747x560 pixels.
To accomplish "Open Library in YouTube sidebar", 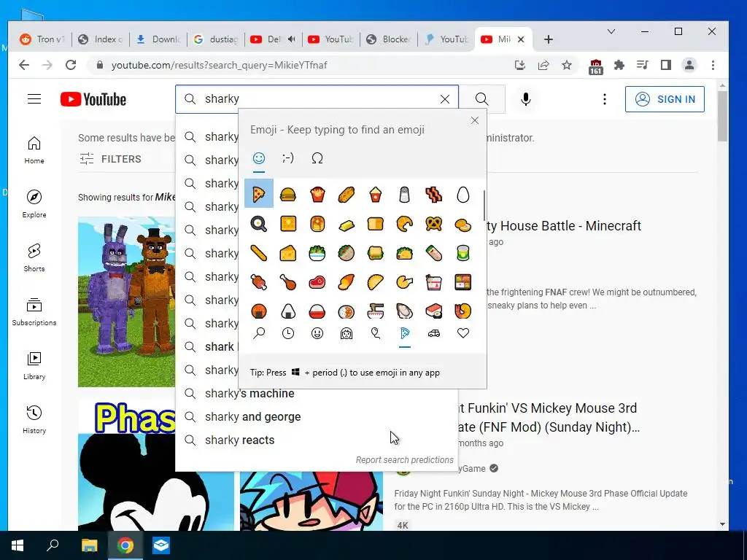I will (x=34, y=366).
